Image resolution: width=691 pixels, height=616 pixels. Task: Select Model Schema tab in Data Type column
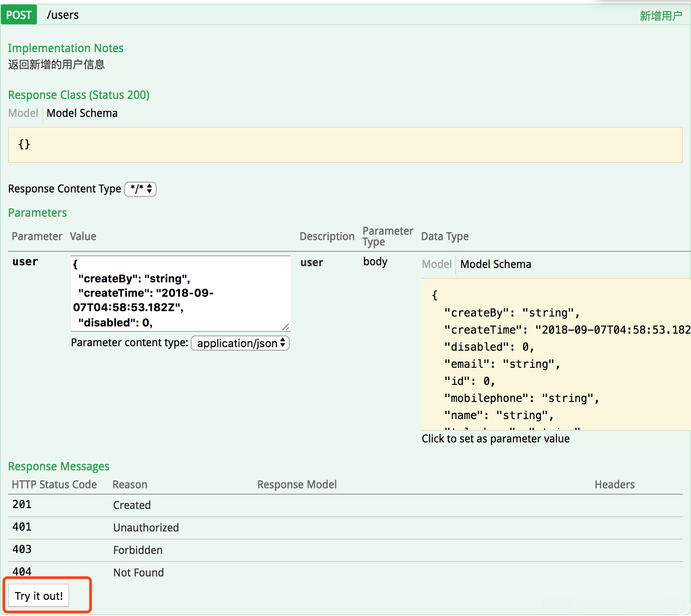pos(496,264)
